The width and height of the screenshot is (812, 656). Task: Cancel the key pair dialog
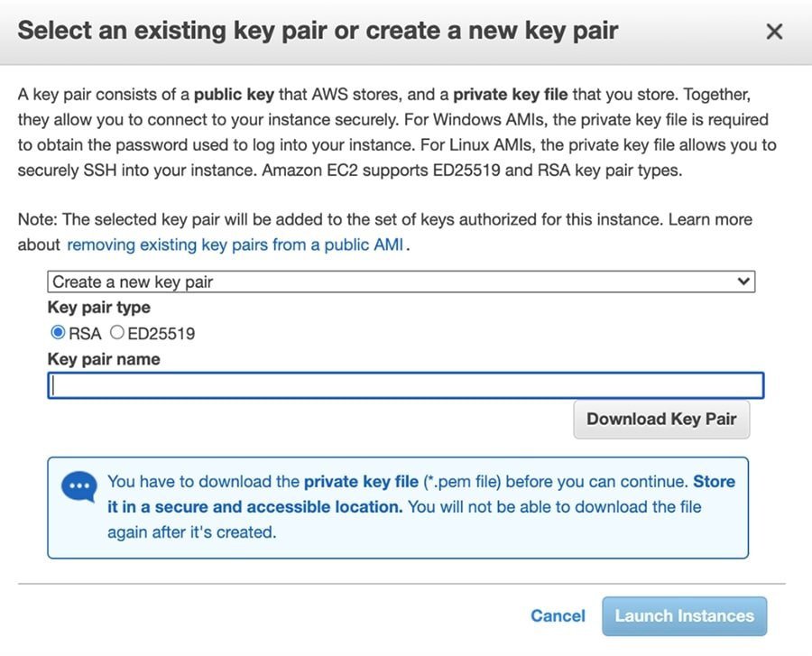pyautogui.click(x=558, y=615)
